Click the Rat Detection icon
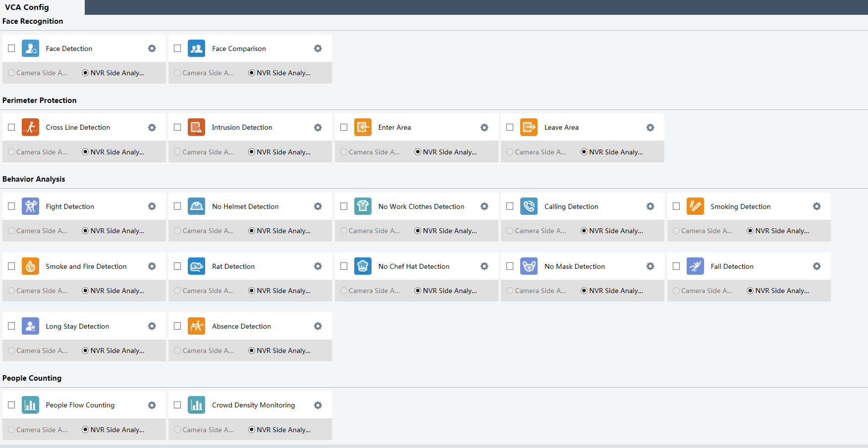This screenshot has width=868, height=448. [197, 266]
